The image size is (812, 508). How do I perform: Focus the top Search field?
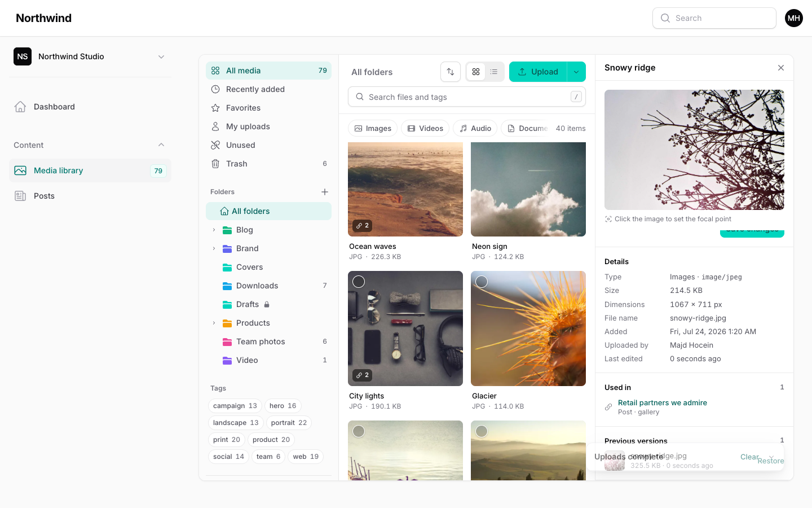point(714,18)
